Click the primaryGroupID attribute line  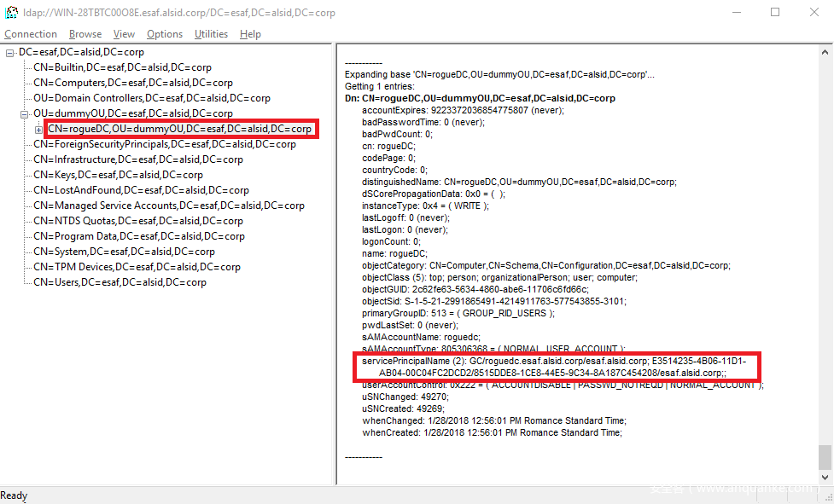(x=458, y=314)
